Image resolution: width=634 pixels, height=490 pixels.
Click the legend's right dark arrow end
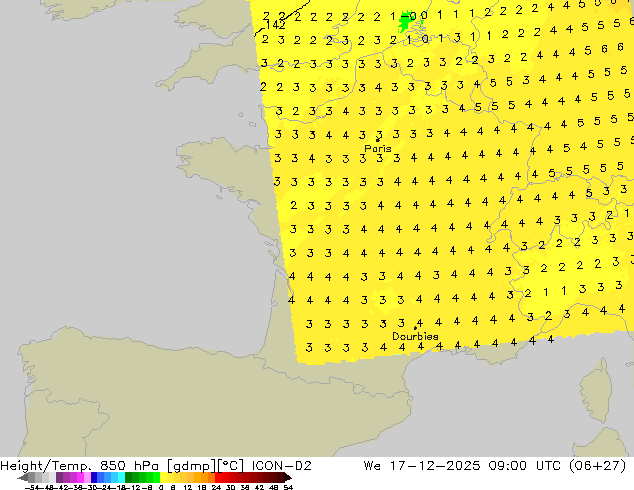point(287,477)
